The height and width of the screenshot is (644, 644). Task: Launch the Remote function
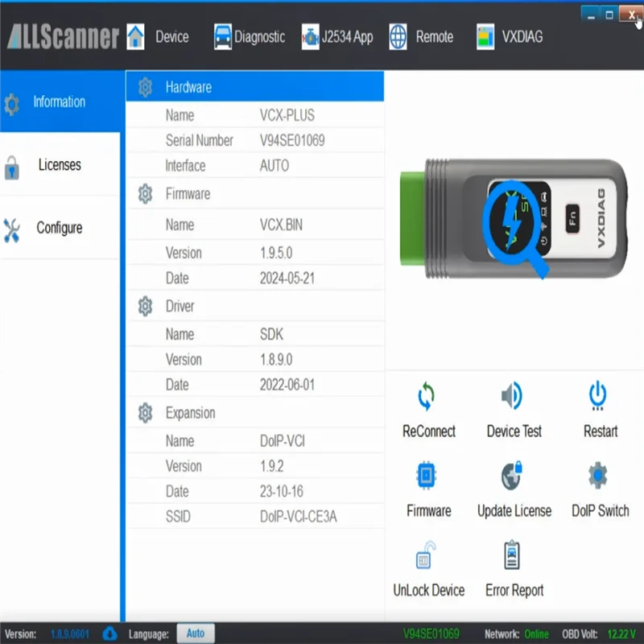coord(423,36)
